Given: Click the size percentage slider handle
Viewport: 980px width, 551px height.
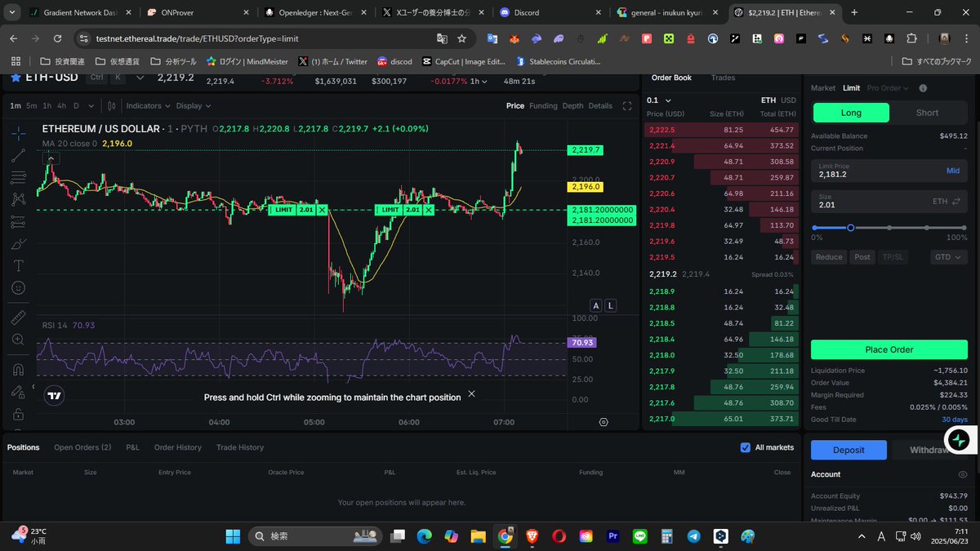Looking at the screenshot, I should [850, 228].
